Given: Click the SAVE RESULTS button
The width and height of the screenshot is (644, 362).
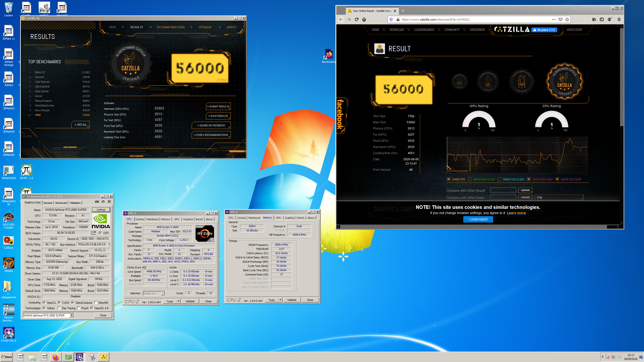Looking at the screenshot, I should [218, 116].
